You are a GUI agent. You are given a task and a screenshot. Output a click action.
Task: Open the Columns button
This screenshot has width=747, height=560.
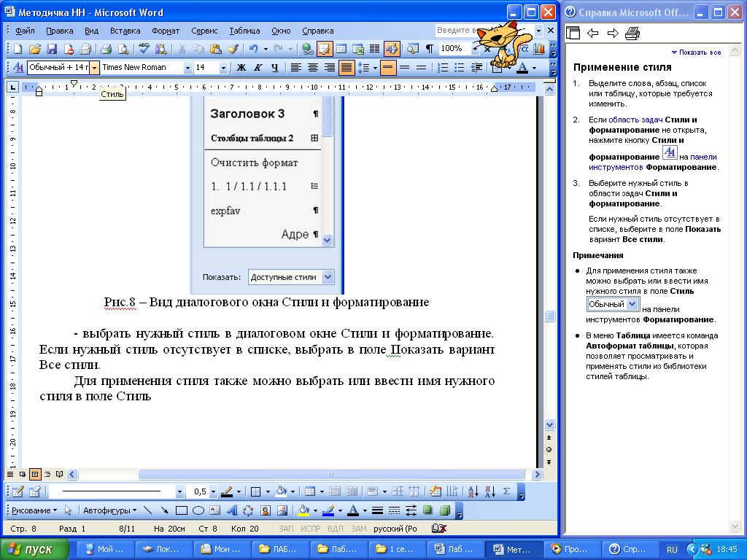[x=375, y=49]
